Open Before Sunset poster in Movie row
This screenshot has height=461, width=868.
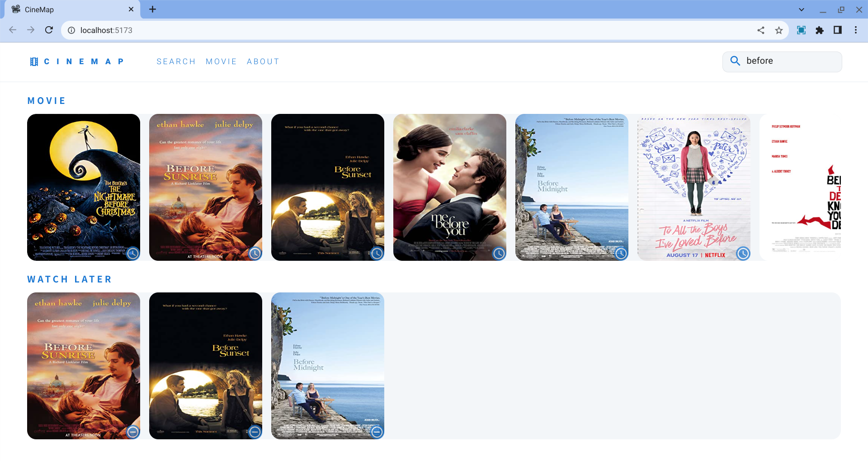pyautogui.click(x=328, y=187)
